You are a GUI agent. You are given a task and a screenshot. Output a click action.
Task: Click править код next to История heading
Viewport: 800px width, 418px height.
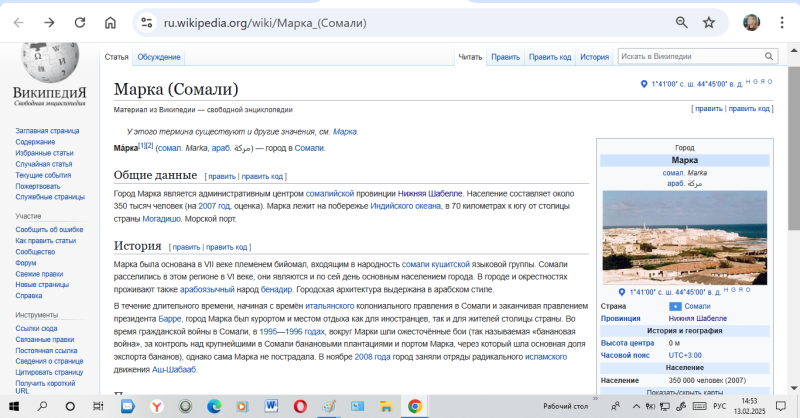click(227, 247)
